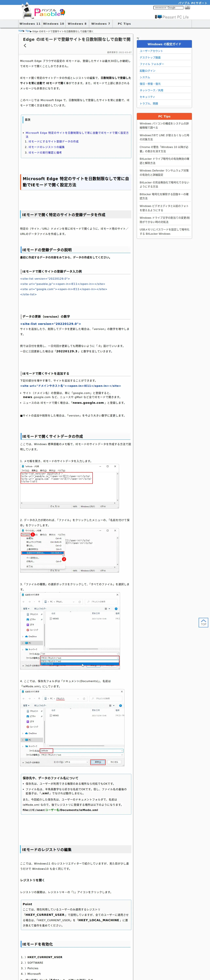Click the HKEY_CURRENT_USER registry list item

pos(45,957)
